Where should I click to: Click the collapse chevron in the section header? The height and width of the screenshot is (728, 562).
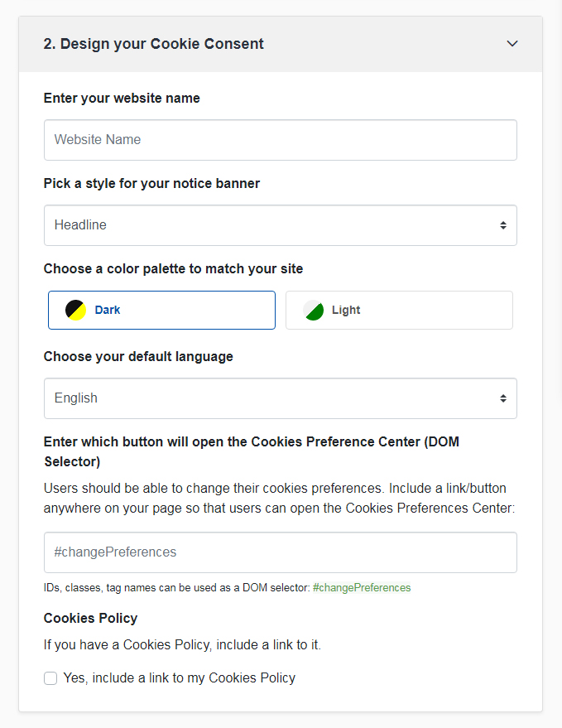(512, 43)
